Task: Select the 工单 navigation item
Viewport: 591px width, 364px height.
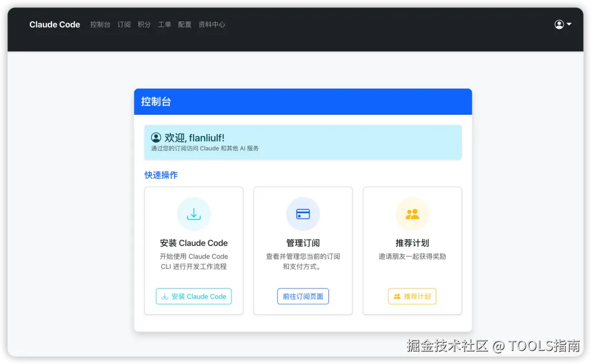Action: pyautogui.click(x=164, y=25)
